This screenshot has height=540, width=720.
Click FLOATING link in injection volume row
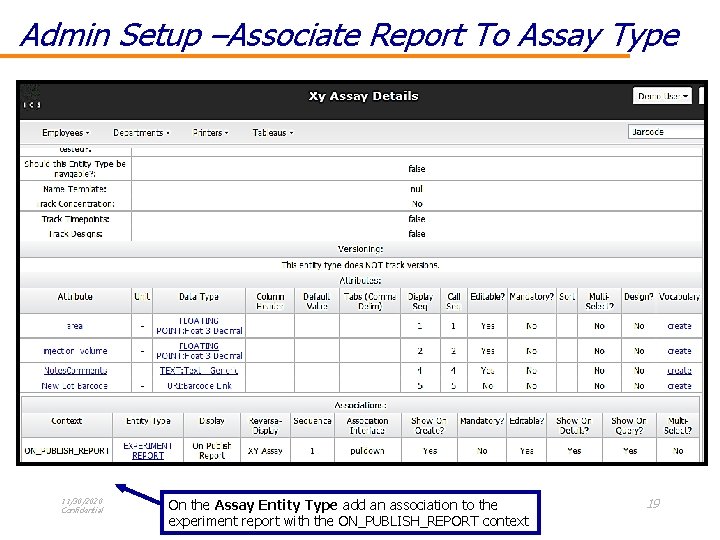click(x=199, y=346)
